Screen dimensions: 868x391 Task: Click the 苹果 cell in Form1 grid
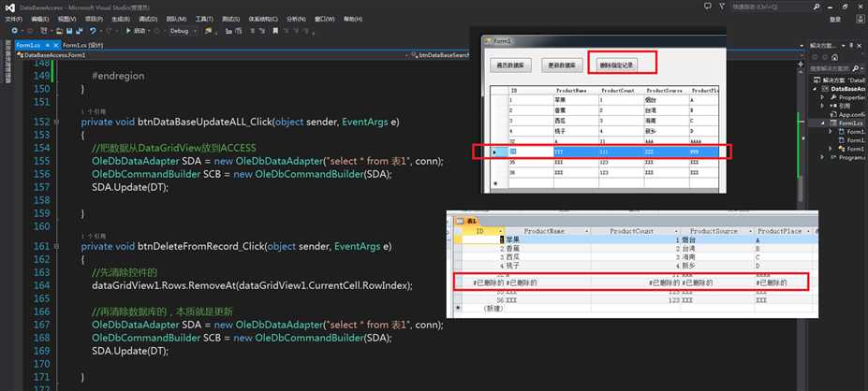click(x=576, y=100)
